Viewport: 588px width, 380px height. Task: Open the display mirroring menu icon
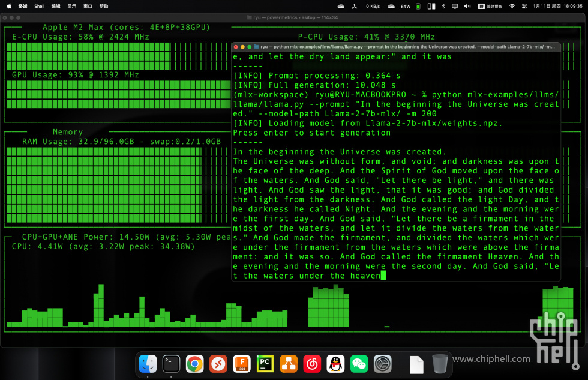click(455, 6)
